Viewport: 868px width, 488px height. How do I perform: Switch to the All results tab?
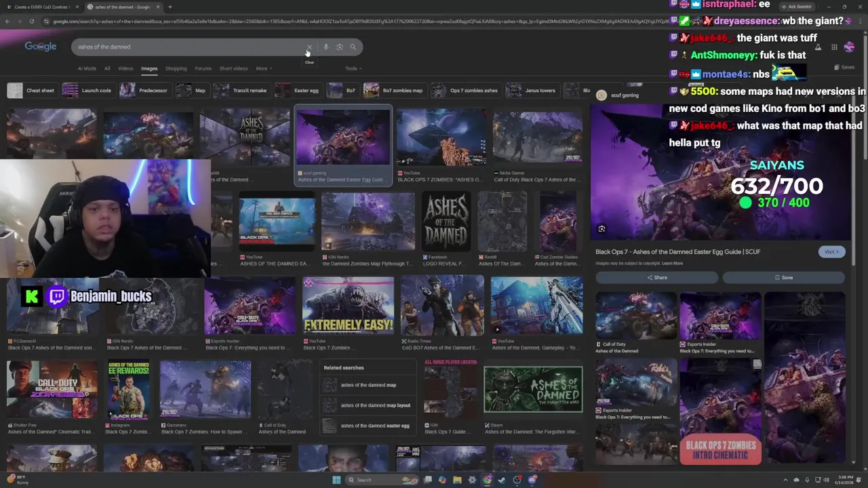coord(106,68)
